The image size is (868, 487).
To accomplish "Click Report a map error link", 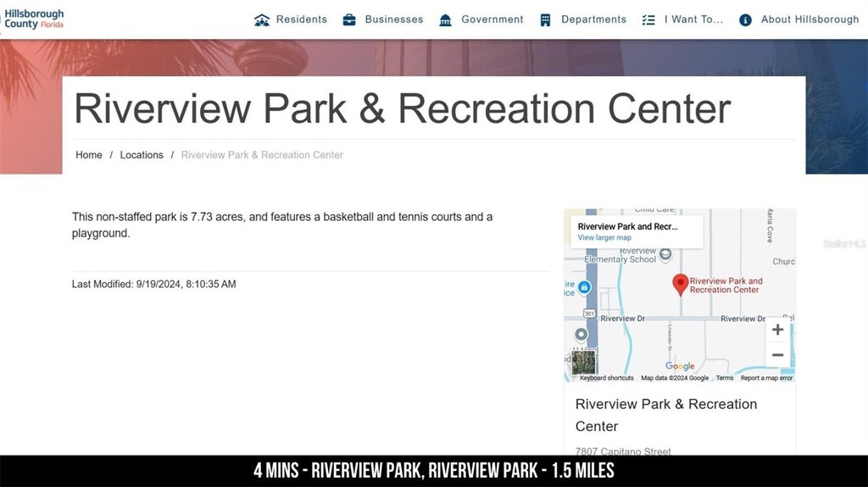I will [766, 379].
